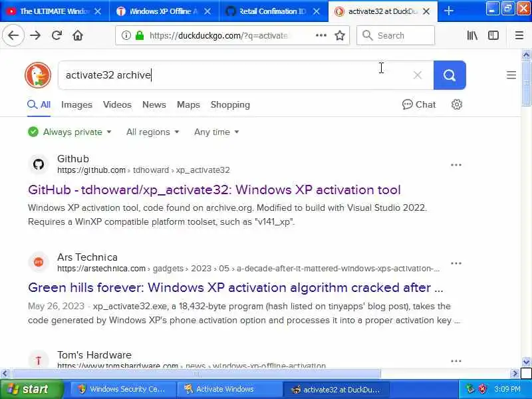Toggle the sidebar view icon
This screenshot has height=399, width=532.
(x=493, y=35)
